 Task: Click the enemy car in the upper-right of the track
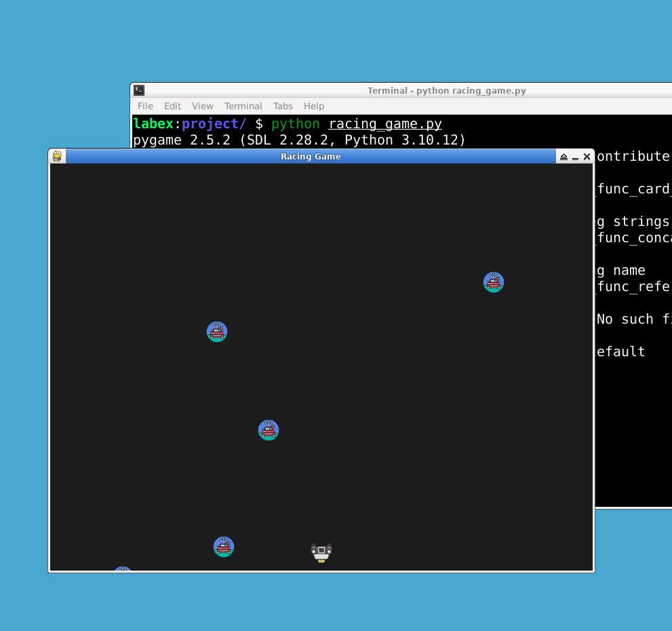(x=494, y=282)
